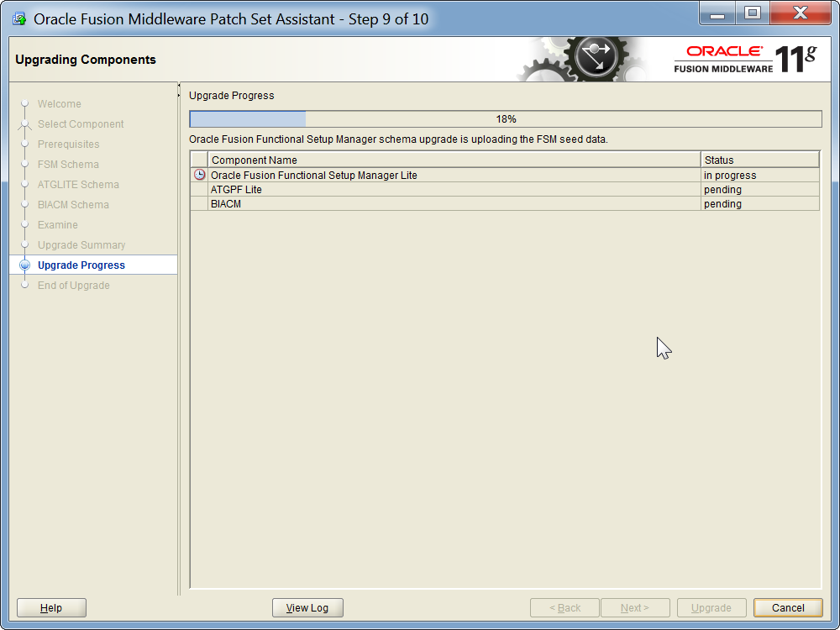Screen dimensions: 840x630
Task: Minimize the Patch Set Assistant window
Action: [x=717, y=14]
